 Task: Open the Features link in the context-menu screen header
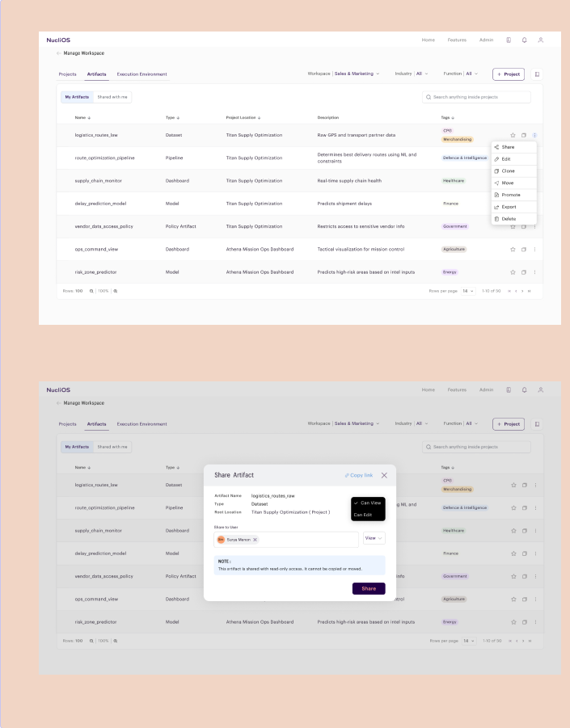point(457,40)
